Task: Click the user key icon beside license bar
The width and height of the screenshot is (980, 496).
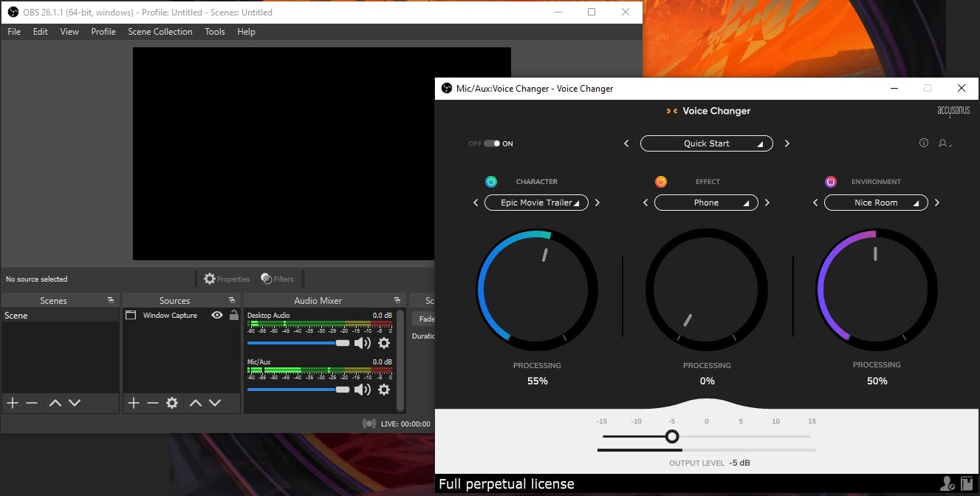Action: [x=948, y=484]
